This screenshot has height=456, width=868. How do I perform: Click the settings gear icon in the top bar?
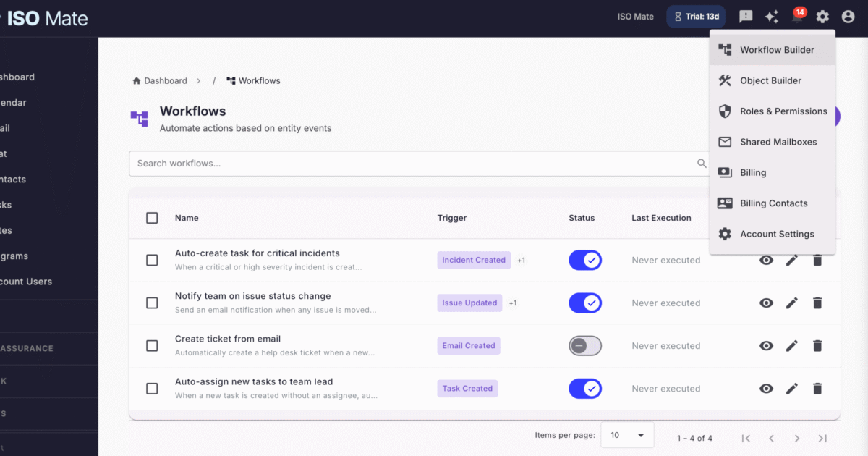pyautogui.click(x=822, y=16)
